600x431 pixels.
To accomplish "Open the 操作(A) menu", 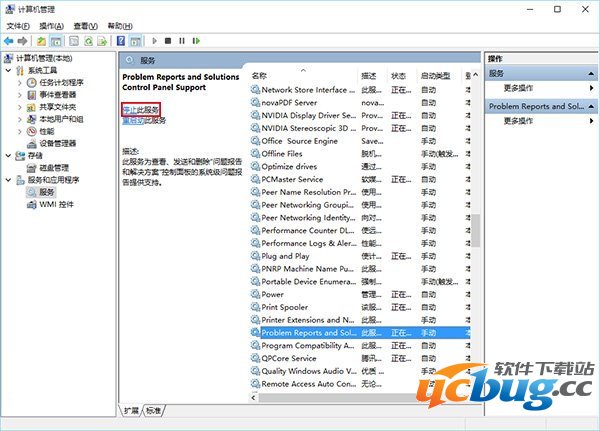I will coord(55,25).
